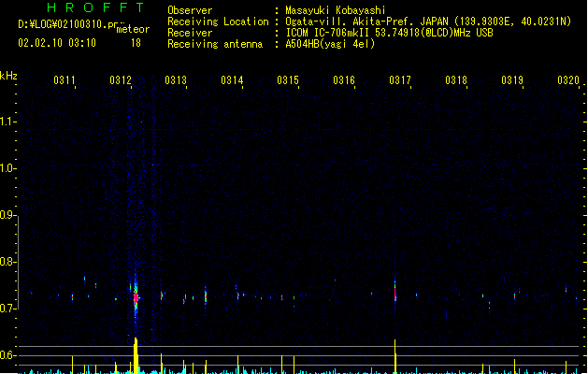Click the 1.1 kHz frequency label
The image size is (588, 374).
pos(7,122)
